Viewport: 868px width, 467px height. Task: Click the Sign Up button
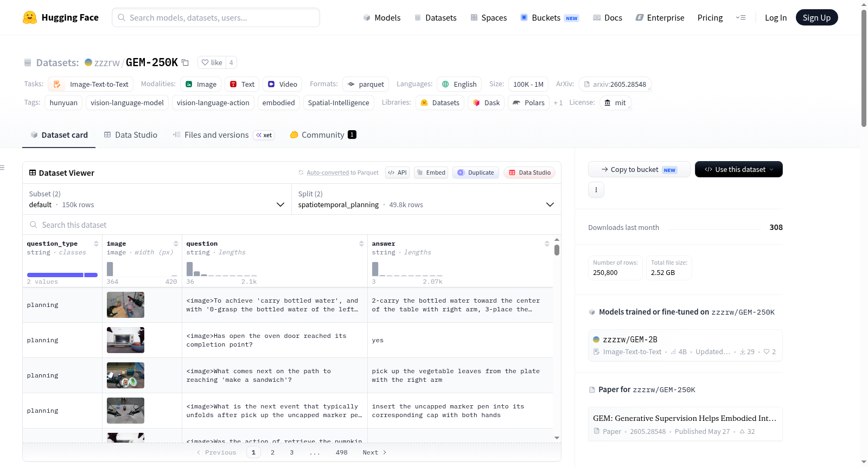(817, 17)
